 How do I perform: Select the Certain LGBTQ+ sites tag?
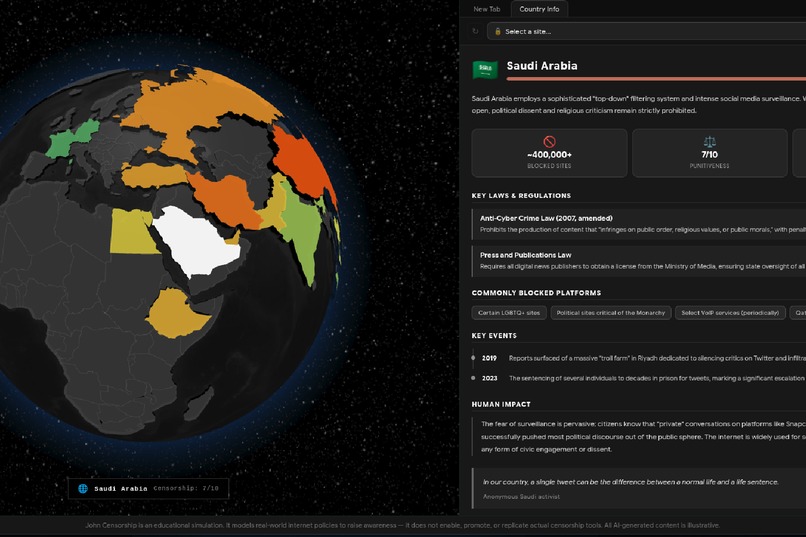509,312
